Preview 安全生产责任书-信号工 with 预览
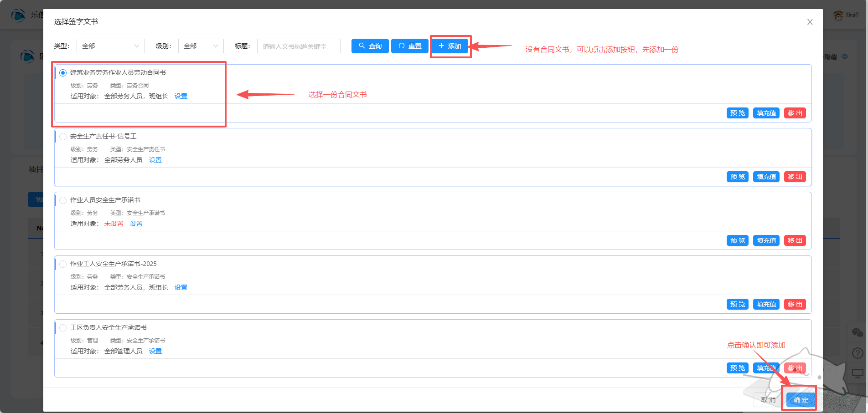Image resolution: width=868 pixels, height=413 pixels. 737,177
